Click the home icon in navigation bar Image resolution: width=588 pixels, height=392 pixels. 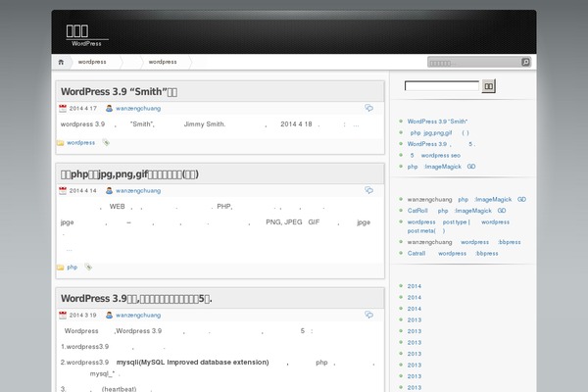[x=61, y=62]
